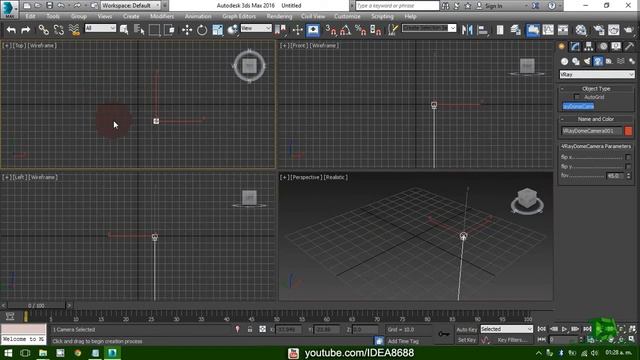Toggle the Angle Snap icon
The height and width of the screenshot is (360, 640).
point(345,30)
